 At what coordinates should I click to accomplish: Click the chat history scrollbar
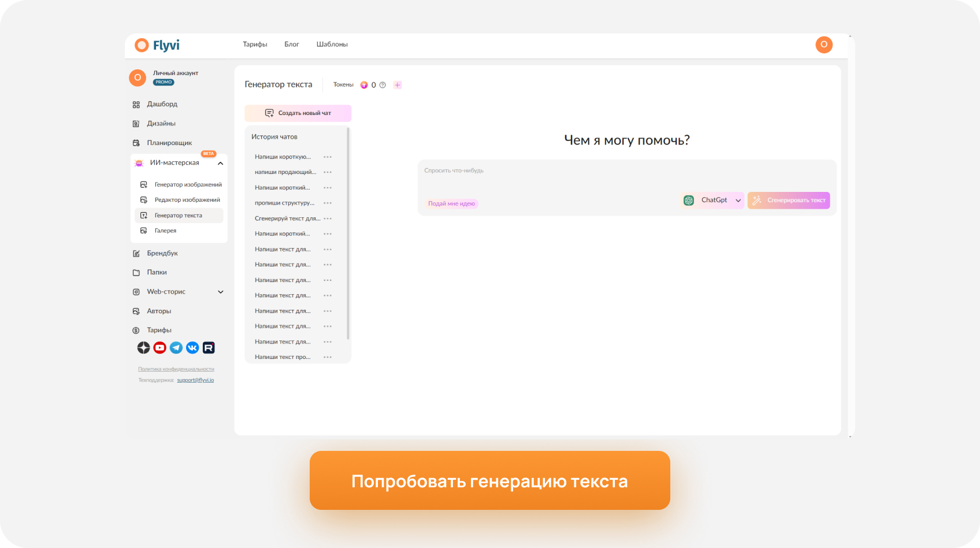pyautogui.click(x=348, y=234)
